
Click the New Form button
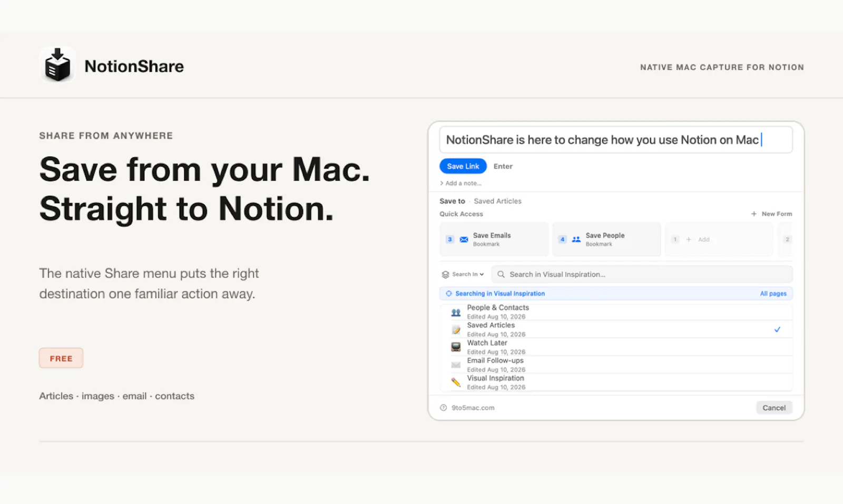tap(771, 214)
